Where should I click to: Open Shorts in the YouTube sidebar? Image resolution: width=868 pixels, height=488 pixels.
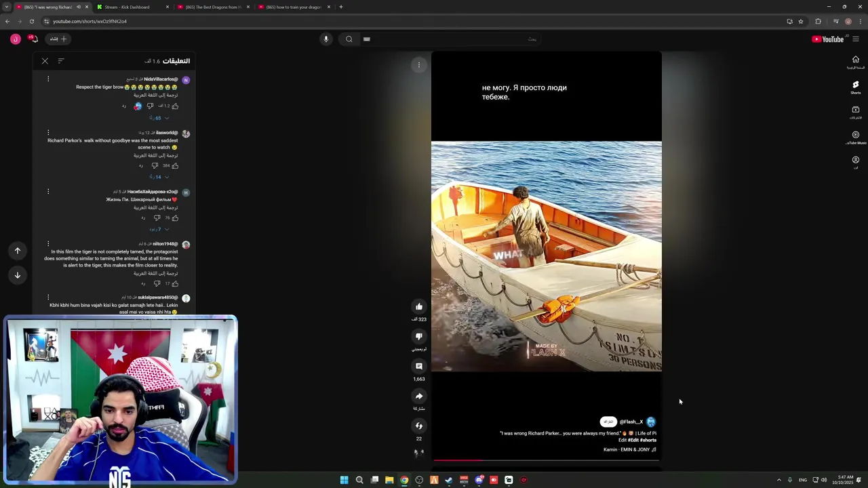(855, 87)
